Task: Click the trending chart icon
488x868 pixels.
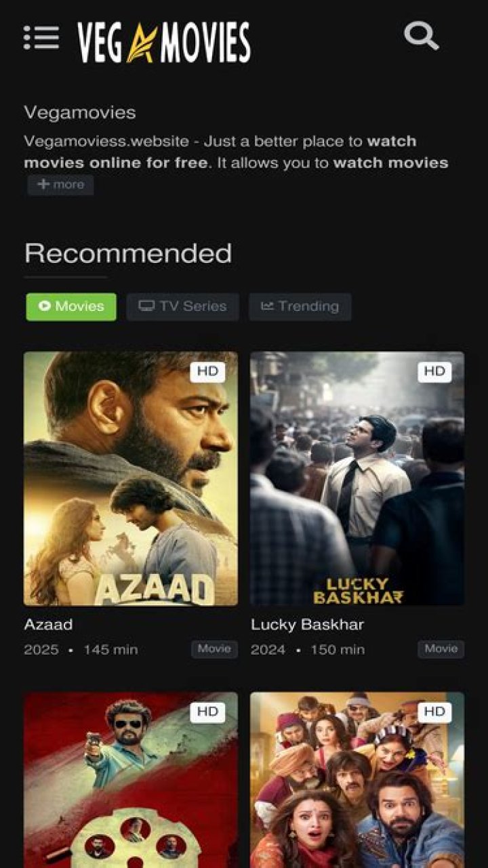Action: click(268, 306)
